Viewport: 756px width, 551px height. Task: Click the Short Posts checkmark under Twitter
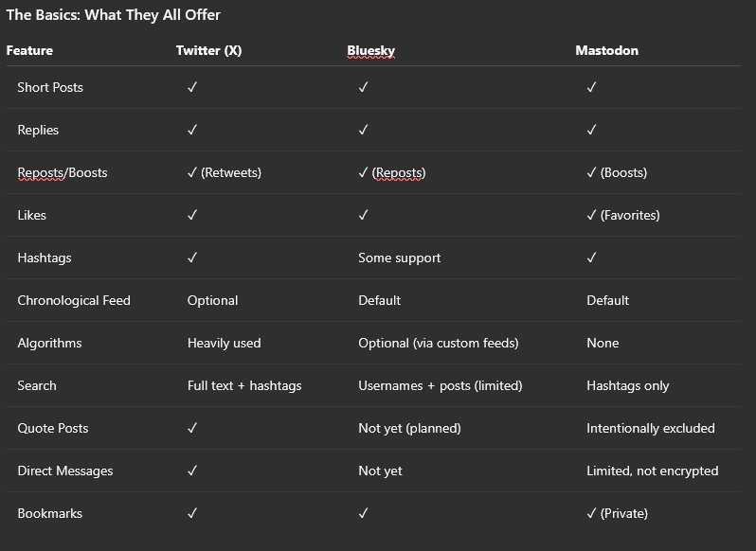pyautogui.click(x=192, y=87)
